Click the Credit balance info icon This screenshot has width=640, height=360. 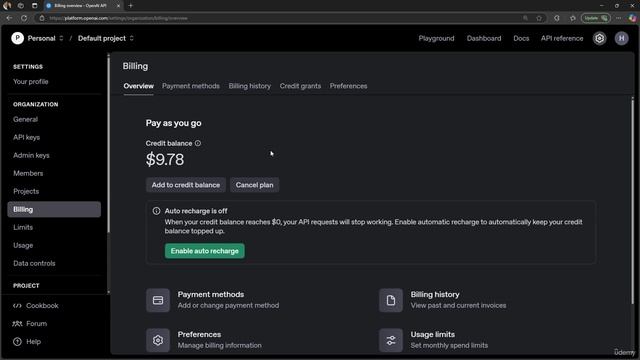click(198, 143)
